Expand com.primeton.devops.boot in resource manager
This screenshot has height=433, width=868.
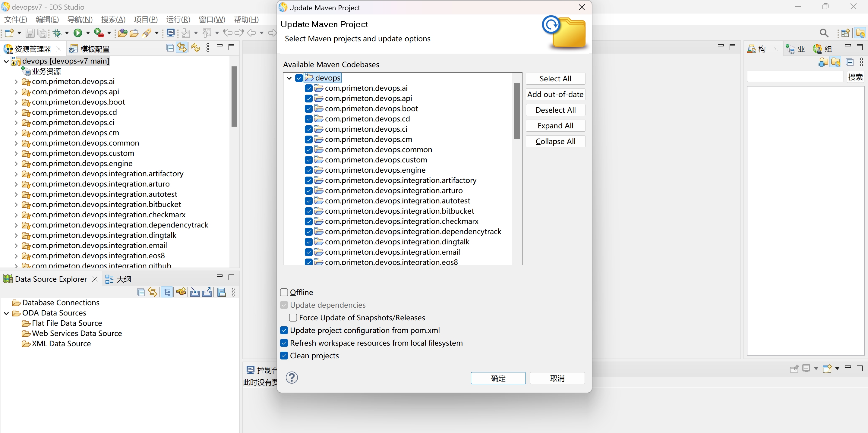16,102
